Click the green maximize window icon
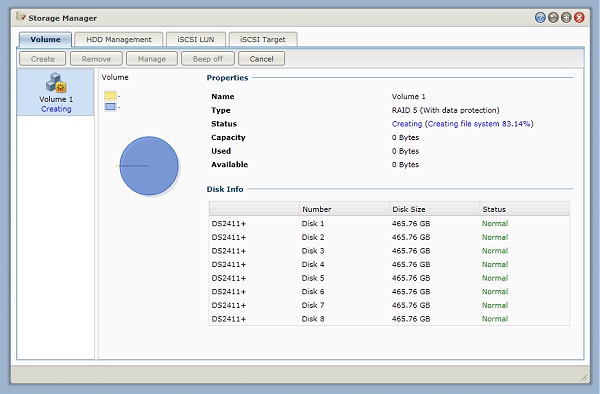600x394 pixels. pos(566,18)
